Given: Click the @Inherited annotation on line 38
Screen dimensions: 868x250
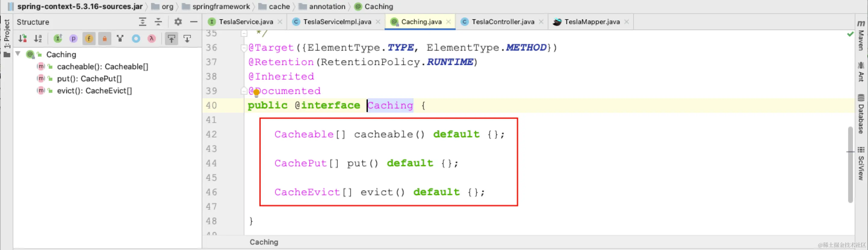Looking at the screenshot, I should pos(281,77).
